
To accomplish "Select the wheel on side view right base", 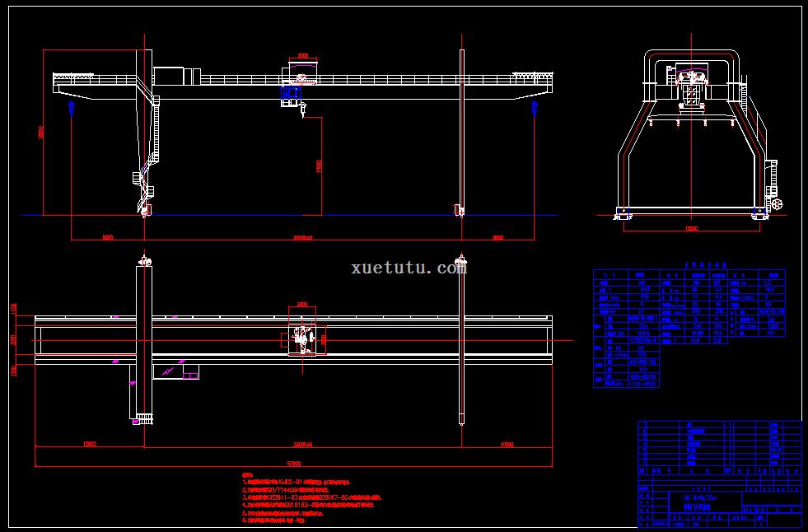I will coord(777,206).
